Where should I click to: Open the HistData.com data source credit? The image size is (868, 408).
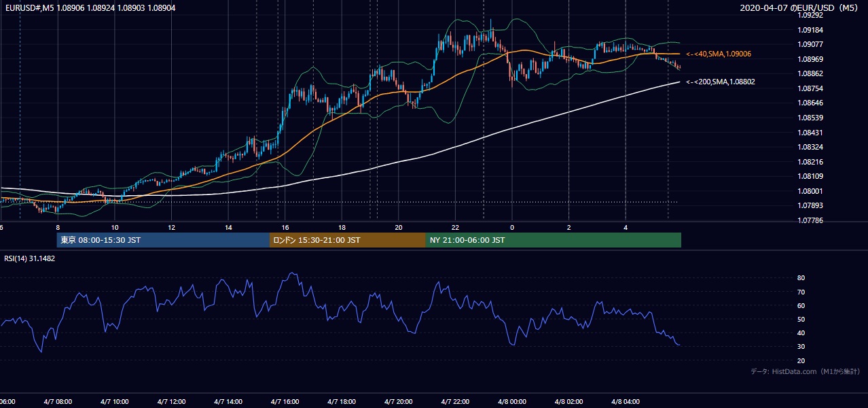[806, 371]
